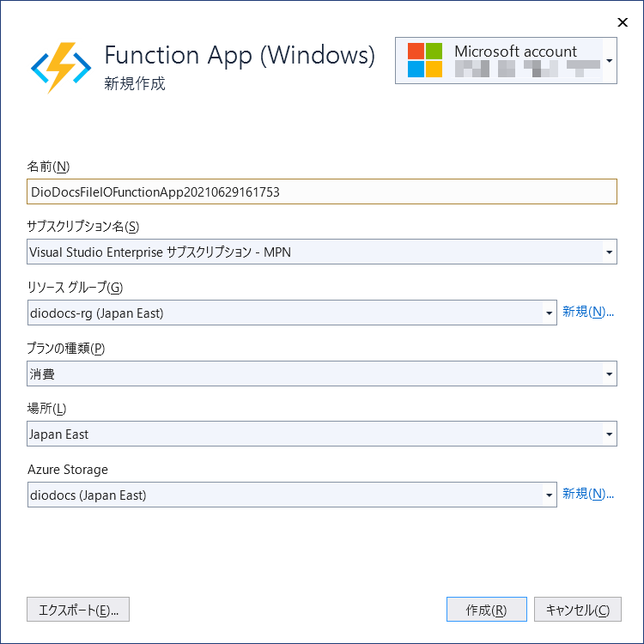Click 新規(N)... link beside resource group

pyautogui.click(x=587, y=312)
